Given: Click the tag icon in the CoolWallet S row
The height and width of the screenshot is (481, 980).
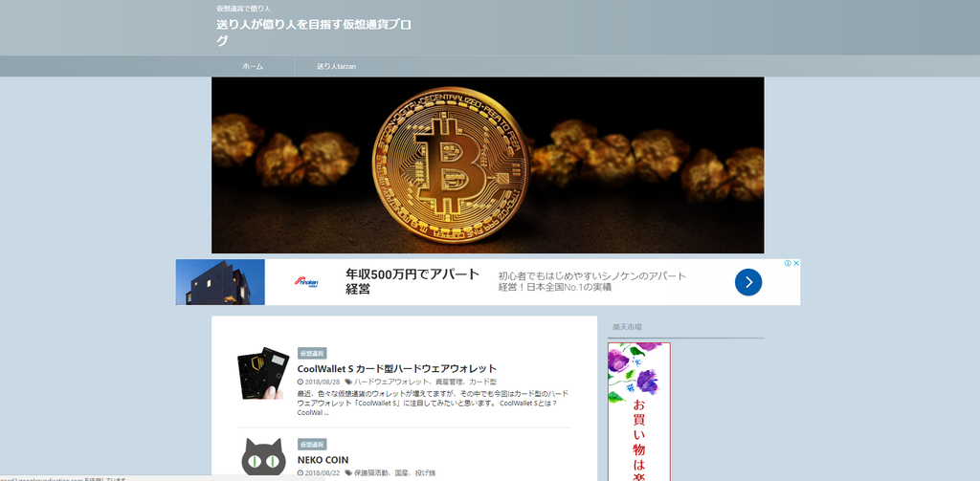Looking at the screenshot, I should 348,382.
